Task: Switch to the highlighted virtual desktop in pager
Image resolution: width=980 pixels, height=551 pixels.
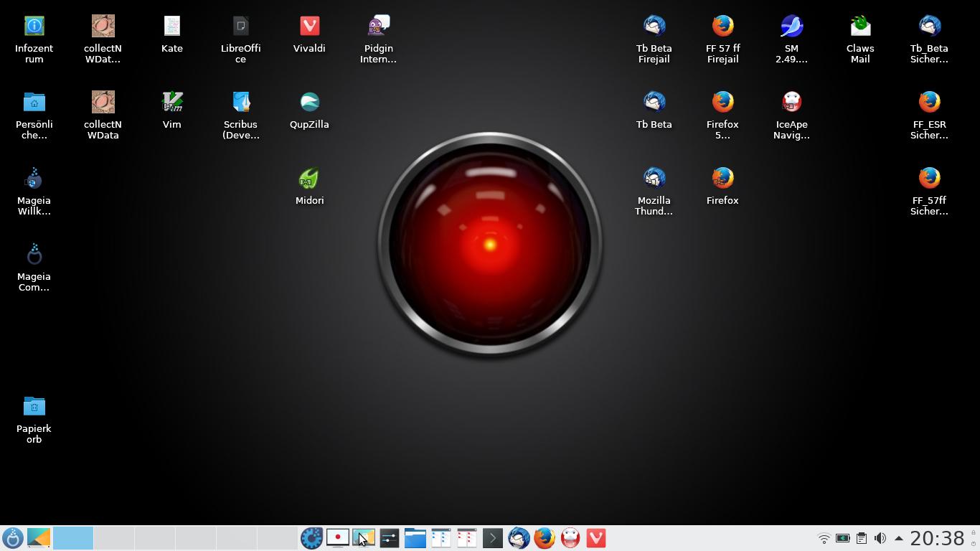Action: tap(73, 538)
